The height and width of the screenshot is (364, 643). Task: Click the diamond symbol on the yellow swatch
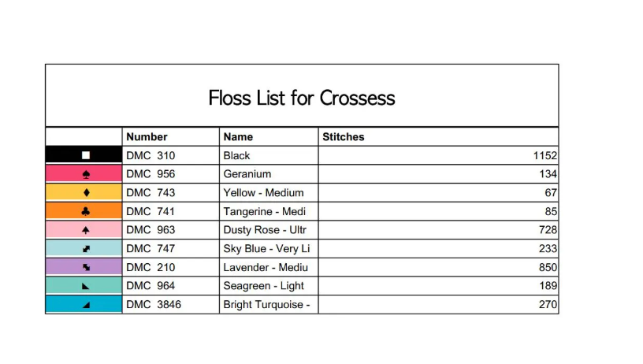click(86, 193)
